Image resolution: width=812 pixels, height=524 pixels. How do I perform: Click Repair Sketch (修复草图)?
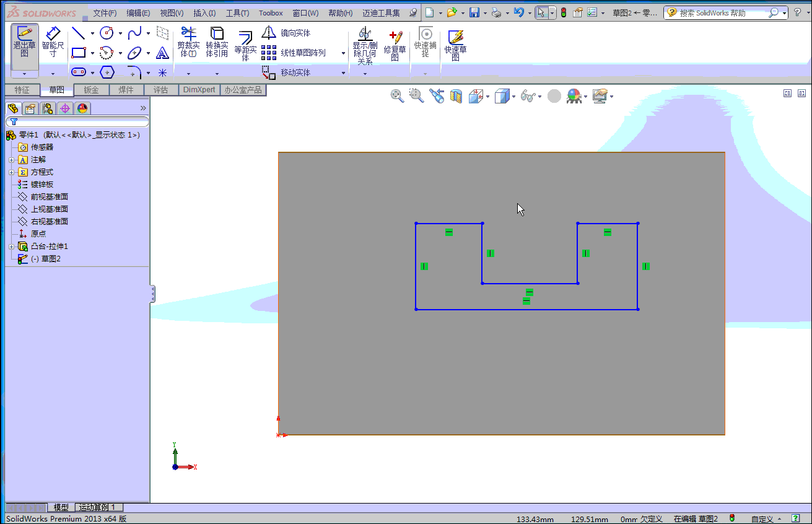click(x=395, y=45)
